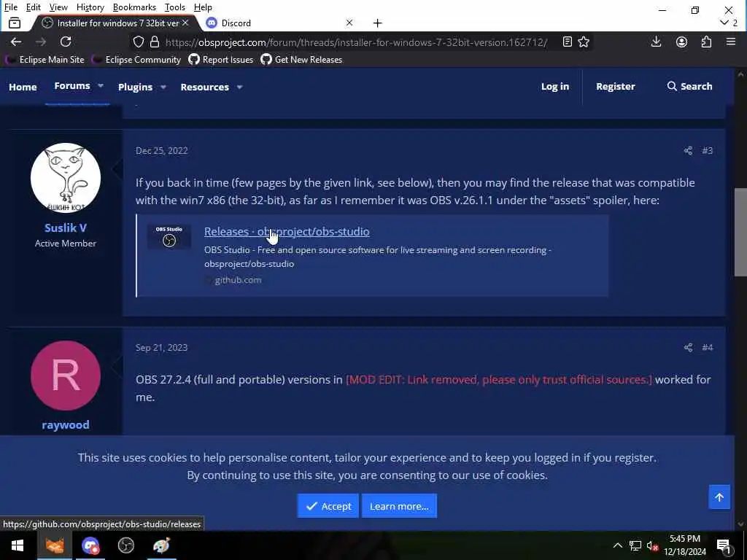Open the Help menu

(203, 7)
